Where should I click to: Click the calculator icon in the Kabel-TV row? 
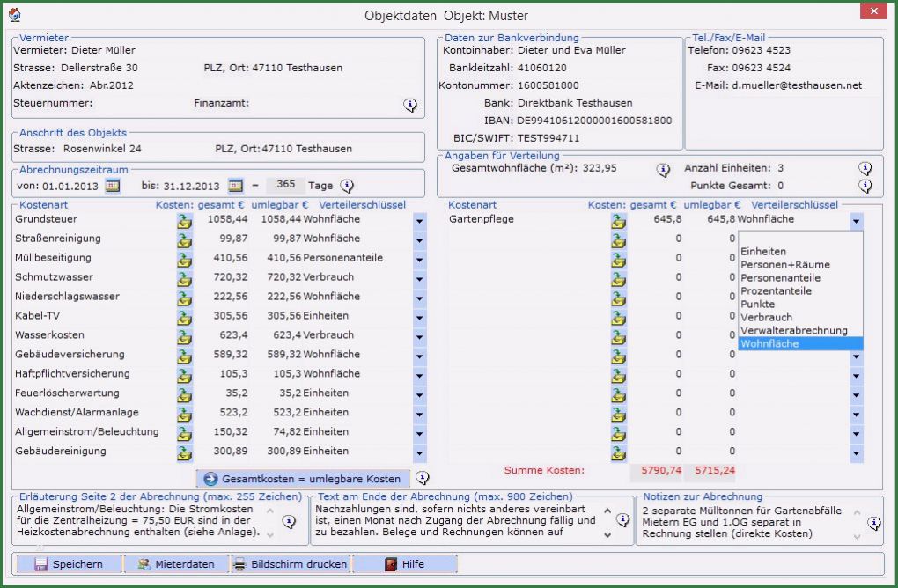(184, 317)
